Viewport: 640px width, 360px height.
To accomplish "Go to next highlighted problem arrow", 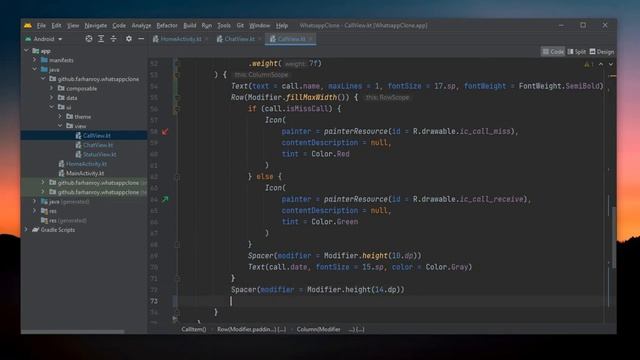I will coord(611,64).
